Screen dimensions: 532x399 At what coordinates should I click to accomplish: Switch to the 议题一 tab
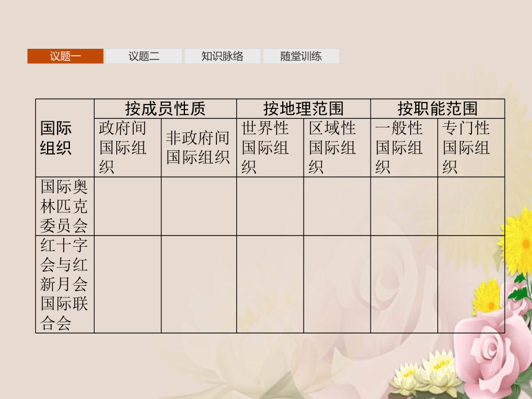(65, 56)
